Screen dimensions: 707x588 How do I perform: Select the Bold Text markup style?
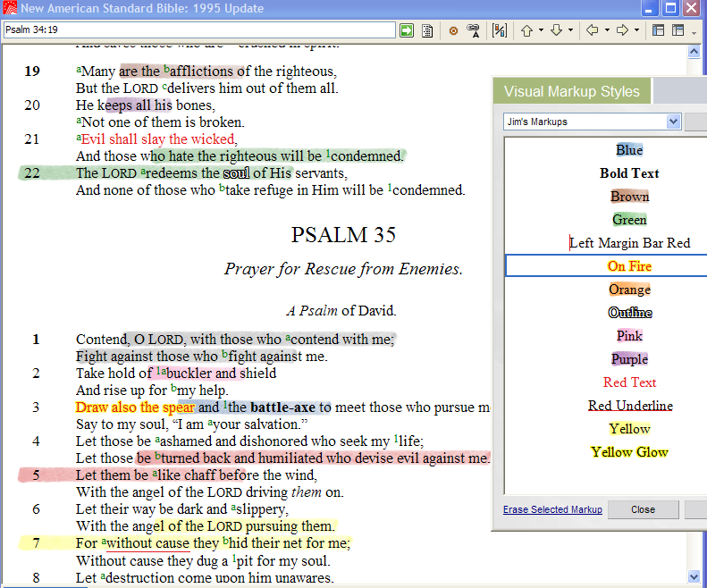[629, 173]
